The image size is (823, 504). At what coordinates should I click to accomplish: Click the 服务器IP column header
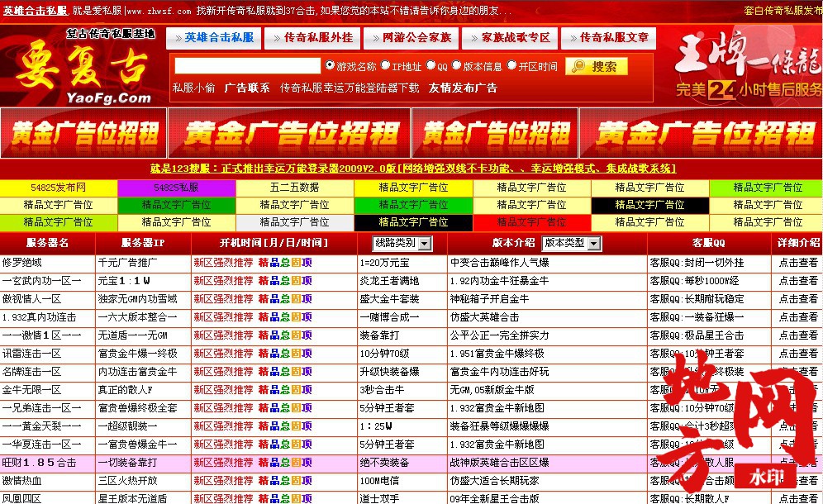point(143,243)
